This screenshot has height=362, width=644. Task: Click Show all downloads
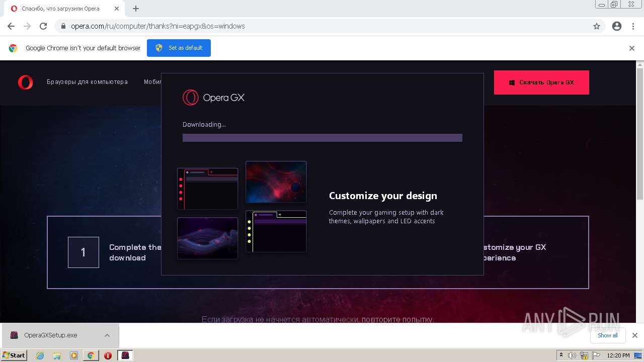pos(607,335)
